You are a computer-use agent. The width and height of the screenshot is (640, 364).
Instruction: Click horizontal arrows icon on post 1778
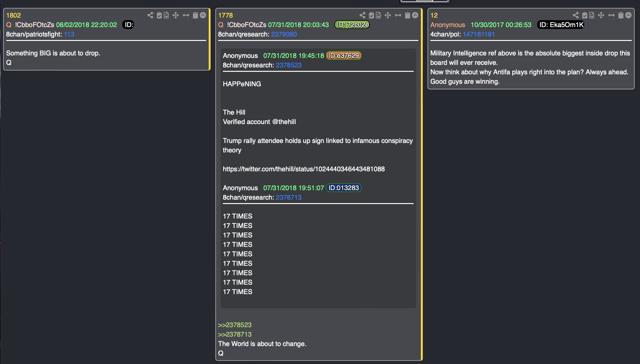click(398, 15)
